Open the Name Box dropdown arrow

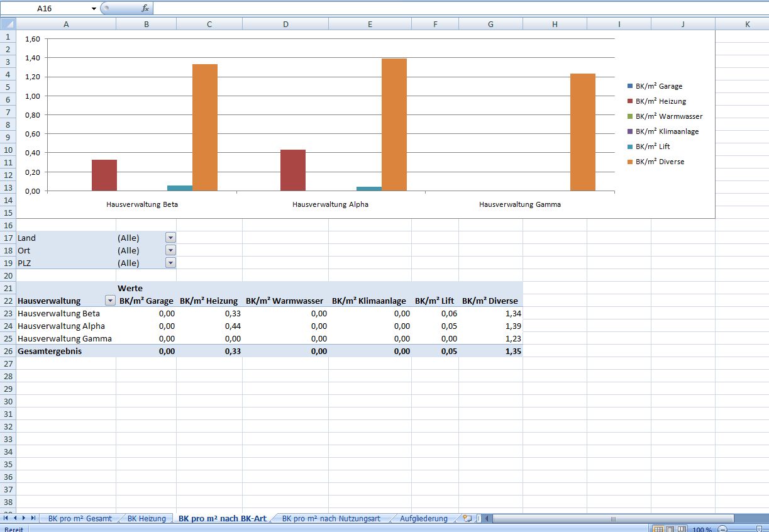pyautogui.click(x=94, y=9)
